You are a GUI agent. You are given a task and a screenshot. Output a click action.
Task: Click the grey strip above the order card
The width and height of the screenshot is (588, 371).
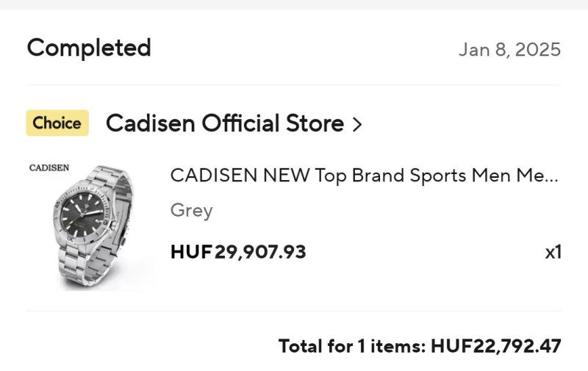[x=294, y=4]
